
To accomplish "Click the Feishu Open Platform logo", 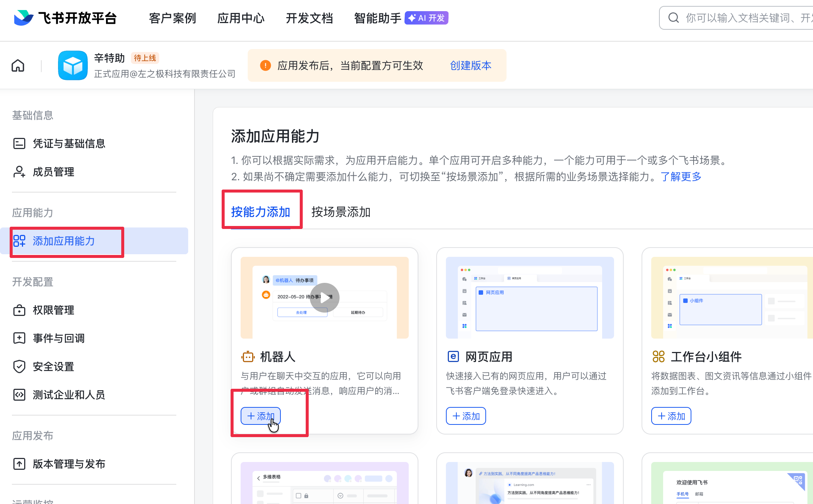I will 65,18.
